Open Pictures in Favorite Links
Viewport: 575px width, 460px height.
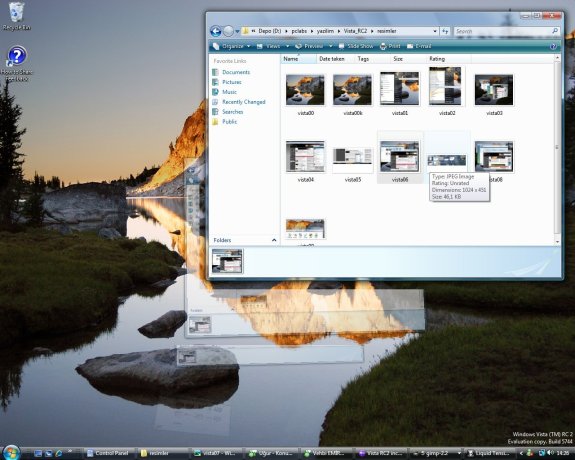(x=227, y=82)
